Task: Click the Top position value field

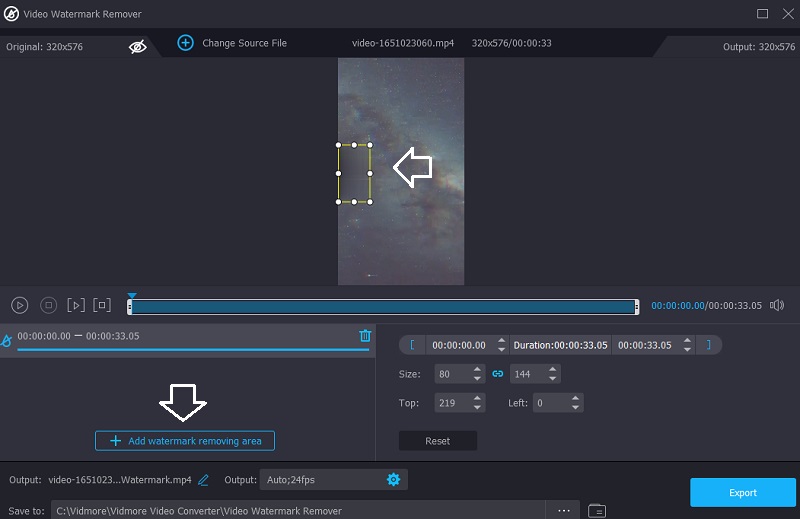Action: point(452,403)
